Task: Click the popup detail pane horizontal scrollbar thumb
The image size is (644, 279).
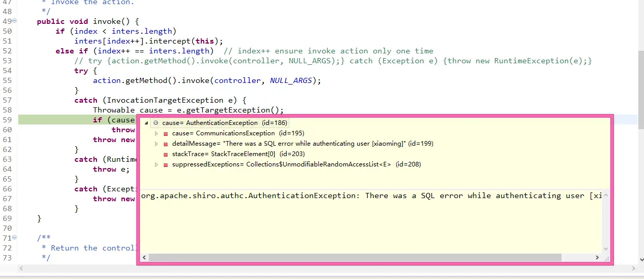Action: tap(355, 258)
